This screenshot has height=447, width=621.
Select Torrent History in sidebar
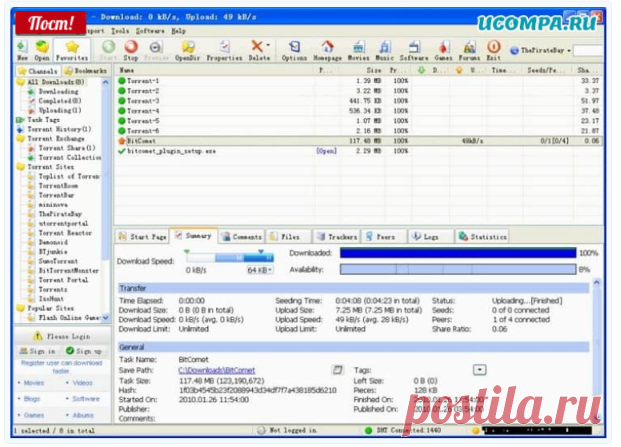point(59,129)
